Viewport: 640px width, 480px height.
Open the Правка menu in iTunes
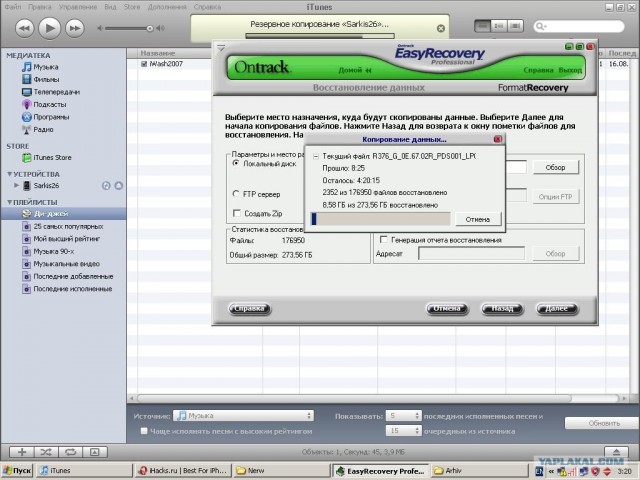pyautogui.click(x=40, y=7)
